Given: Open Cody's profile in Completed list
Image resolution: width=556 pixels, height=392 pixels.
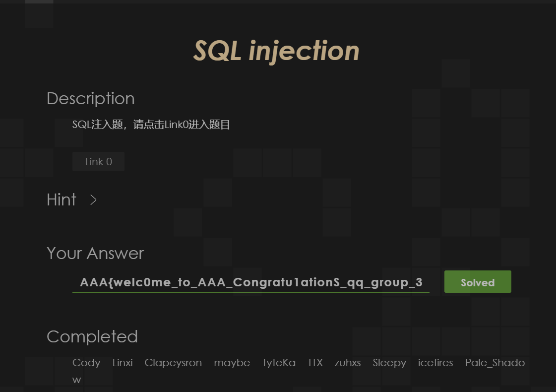Looking at the screenshot, I should 86,363.
